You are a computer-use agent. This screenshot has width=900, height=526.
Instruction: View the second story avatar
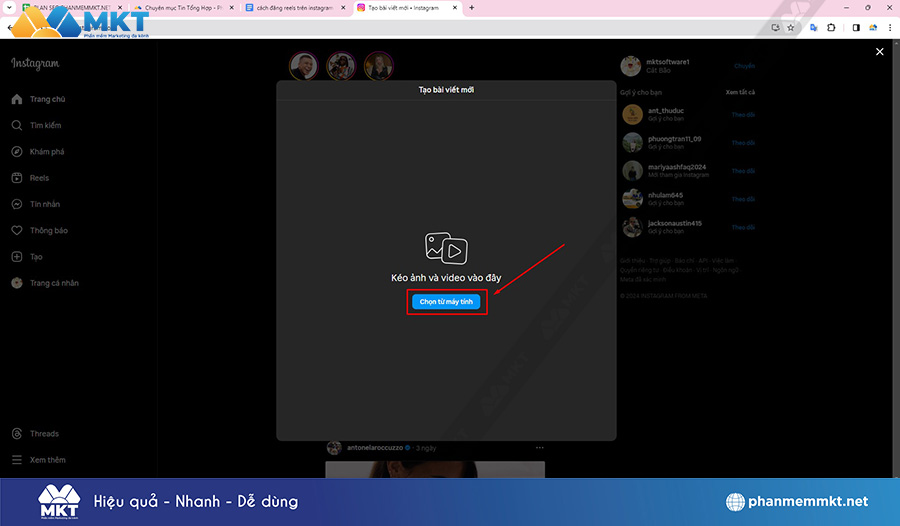pyautogui.click(x=341, y=66)
